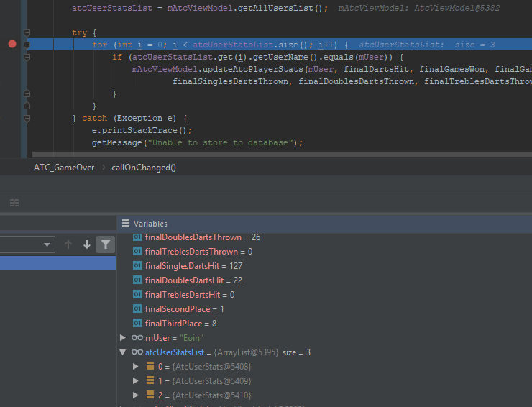The image size is (532, 407).
Task: Click getAllUsersList() call in code
Action: (x=280, y=8)
